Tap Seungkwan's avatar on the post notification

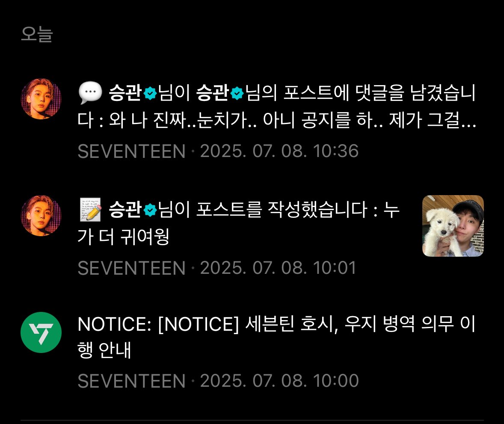click(41, 216)
